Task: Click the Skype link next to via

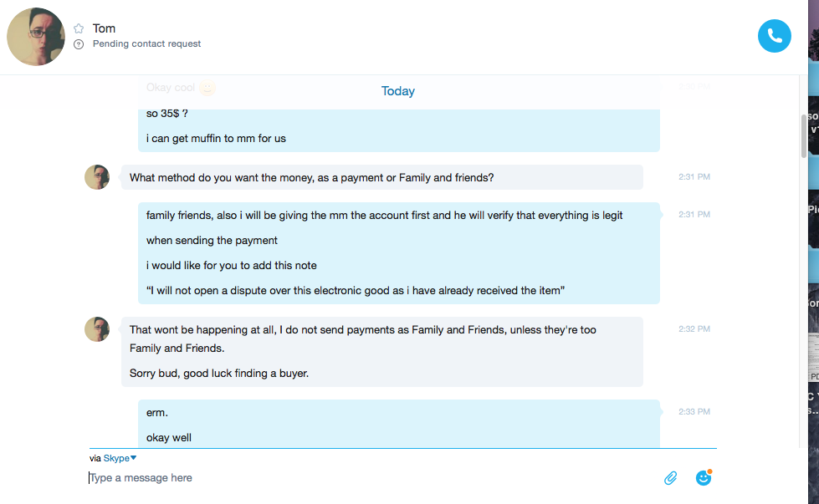Action: tap(116, 458)
